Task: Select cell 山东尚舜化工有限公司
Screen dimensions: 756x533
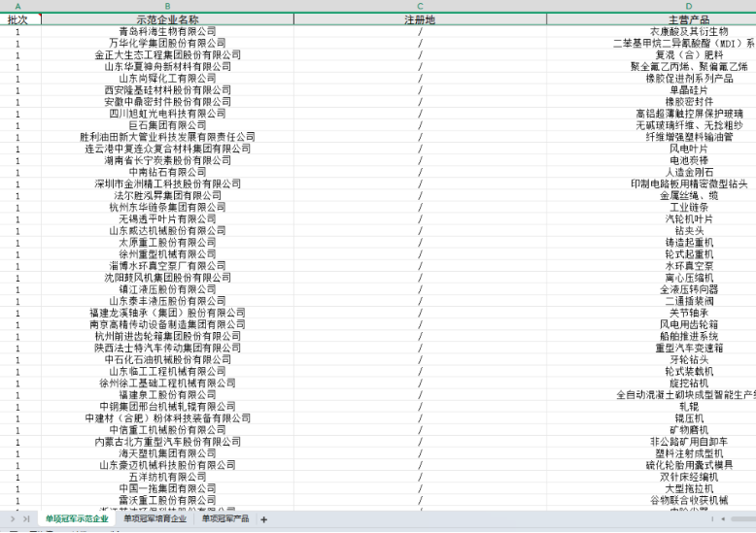Action: click(x=167, y=79)
